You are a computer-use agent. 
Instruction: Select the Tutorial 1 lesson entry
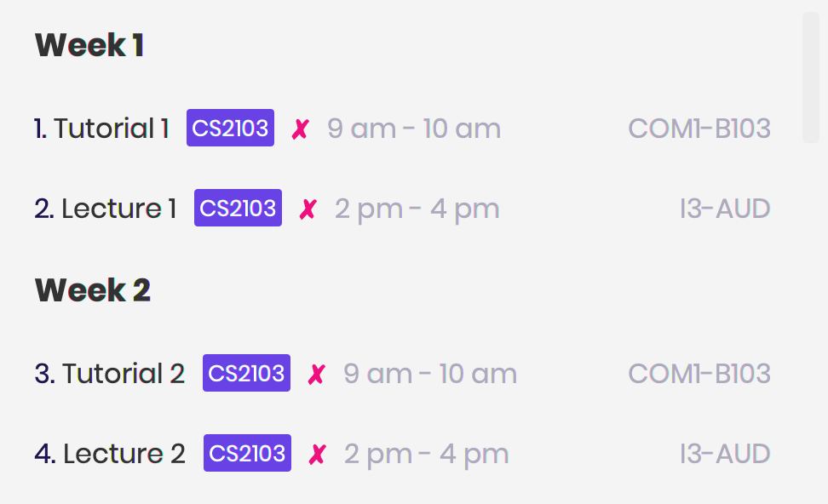(x=402, y=129)
